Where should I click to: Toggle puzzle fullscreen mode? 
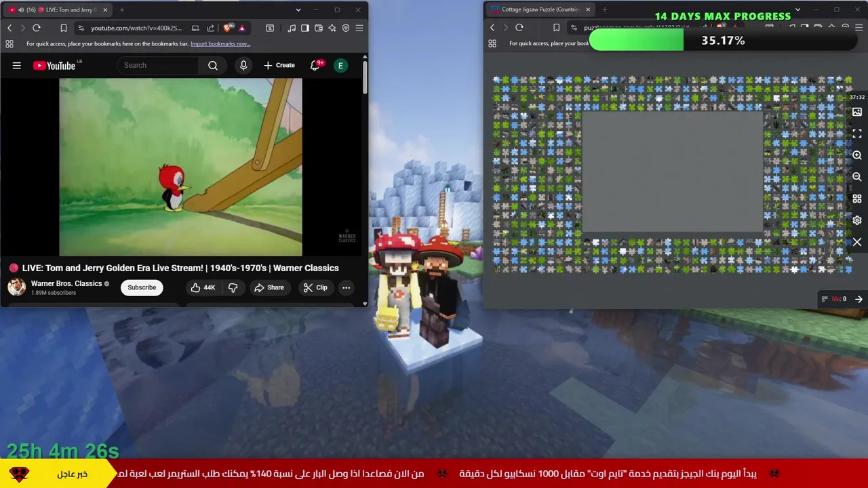[x=857, y=134]
